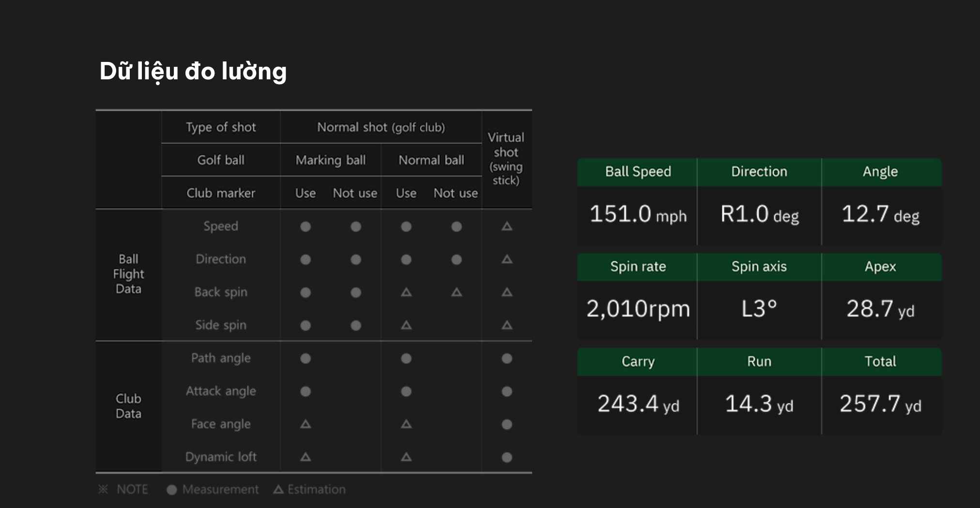Click Side spin triangle under Normal ball

[x=406, y=325]
